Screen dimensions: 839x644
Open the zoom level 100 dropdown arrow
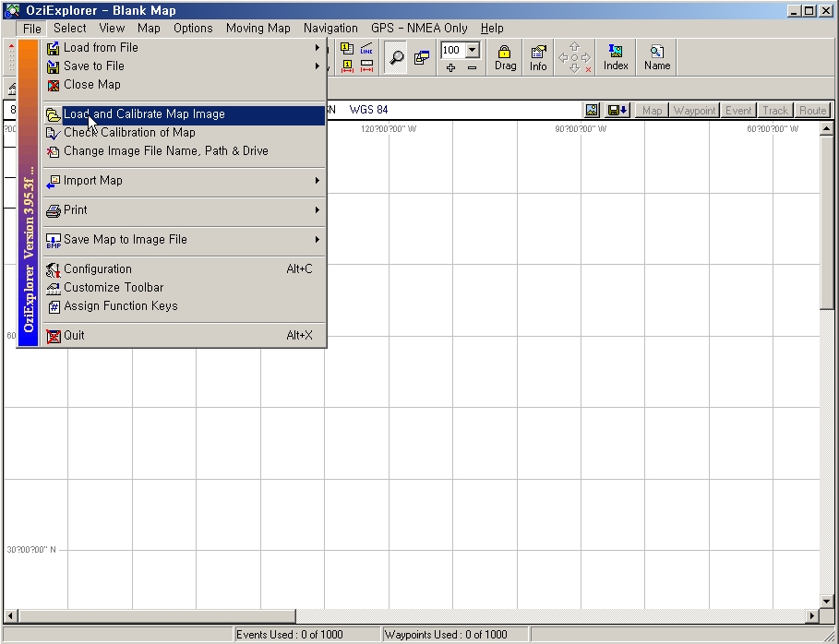473,50
